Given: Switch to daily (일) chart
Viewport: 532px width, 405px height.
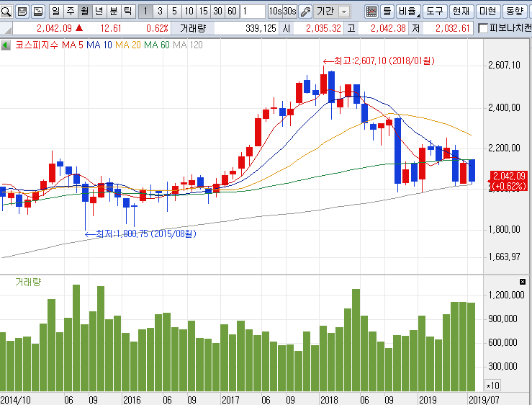Looking at the screenshot, I should [x=56, y=12].
